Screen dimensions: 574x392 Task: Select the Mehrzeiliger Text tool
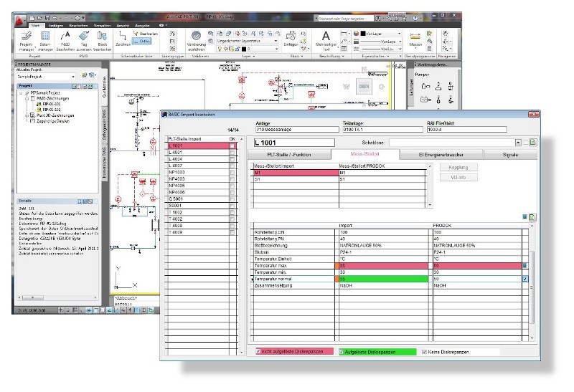coord(326,41)
